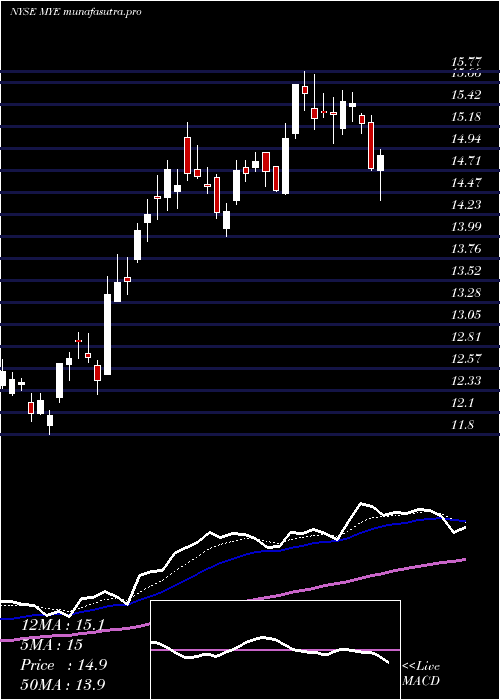
Task: Click the 14.47 price axis label
Action: 466,183
